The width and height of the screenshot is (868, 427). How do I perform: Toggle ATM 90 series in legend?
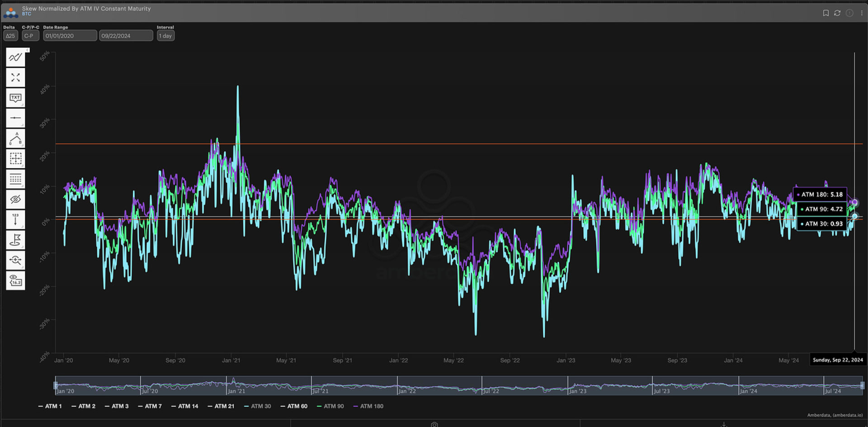330,406
